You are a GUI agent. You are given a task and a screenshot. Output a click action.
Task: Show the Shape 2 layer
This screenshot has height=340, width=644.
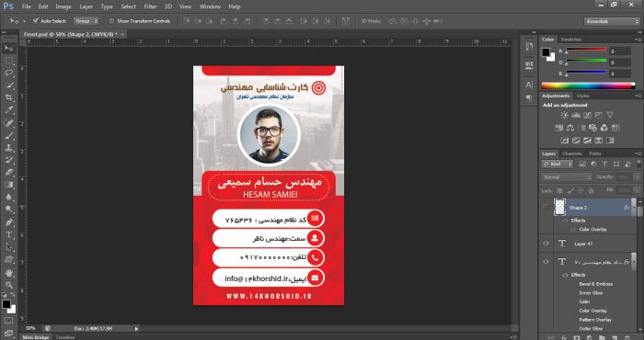tap(546, 208)
